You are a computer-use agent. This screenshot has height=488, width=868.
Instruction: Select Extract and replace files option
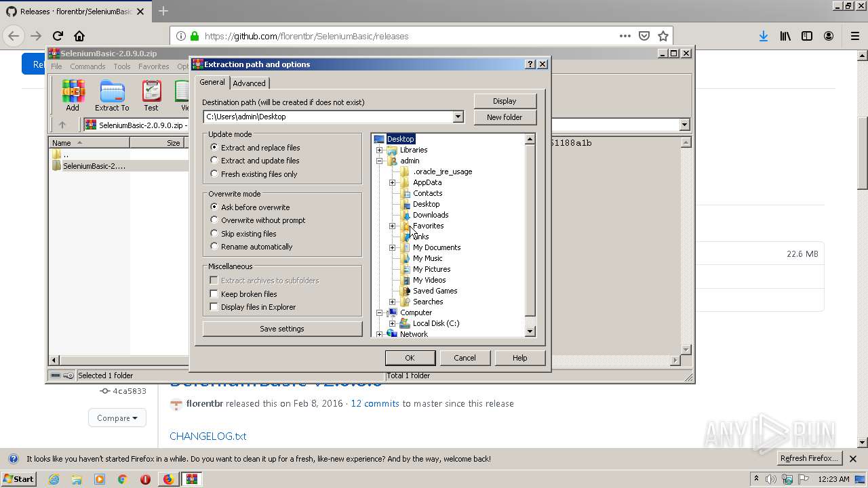click(x=214, y=147)
